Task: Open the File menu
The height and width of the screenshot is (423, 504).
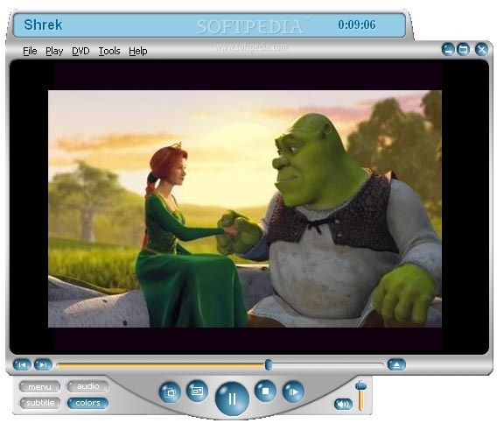Action: 30,51
